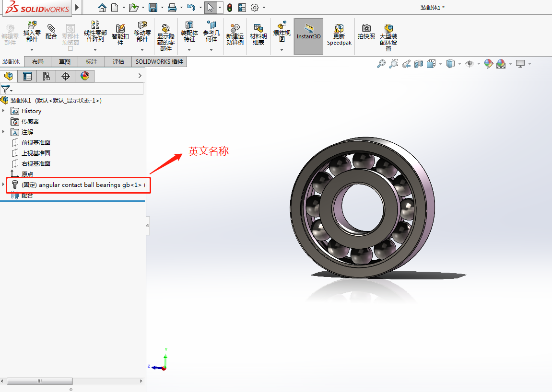Open DisplayManager color ball tab
This screenshot has height=392, width=552.
[85, 76]
